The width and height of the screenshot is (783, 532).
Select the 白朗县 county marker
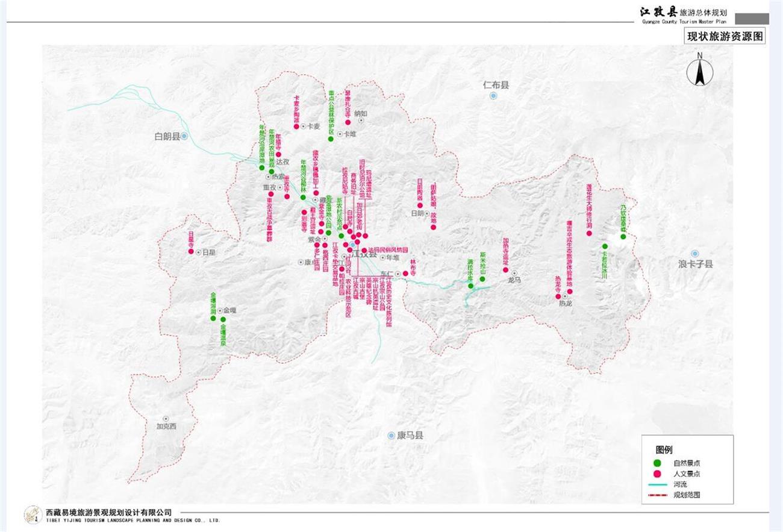click(185, 137)
